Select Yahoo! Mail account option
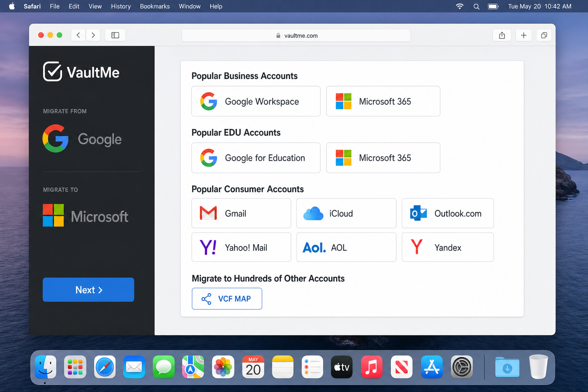This screenshot has width=588, height=392. point(241,247)
